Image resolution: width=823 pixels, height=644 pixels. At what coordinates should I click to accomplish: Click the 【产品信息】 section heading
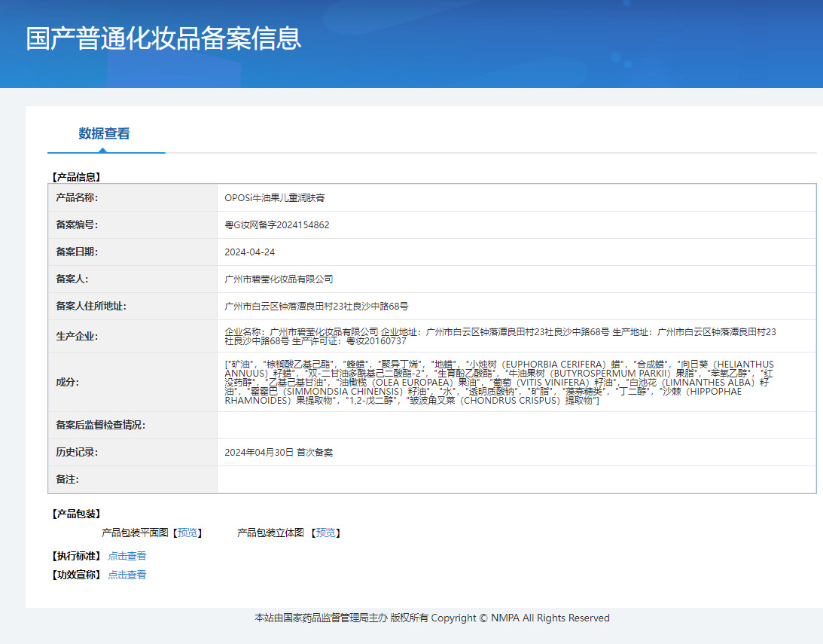pos(76,177)
